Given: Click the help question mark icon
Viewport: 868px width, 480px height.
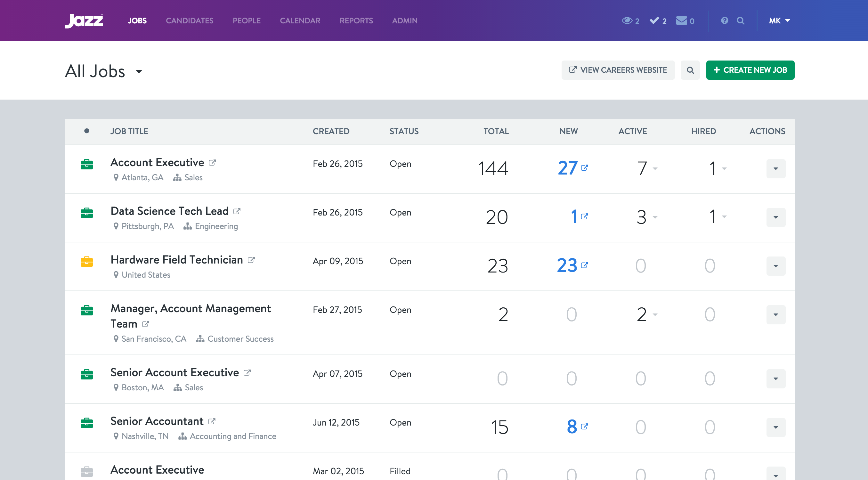Looking at the screenshot, I should pyautogui.click(x=725, y=20).
